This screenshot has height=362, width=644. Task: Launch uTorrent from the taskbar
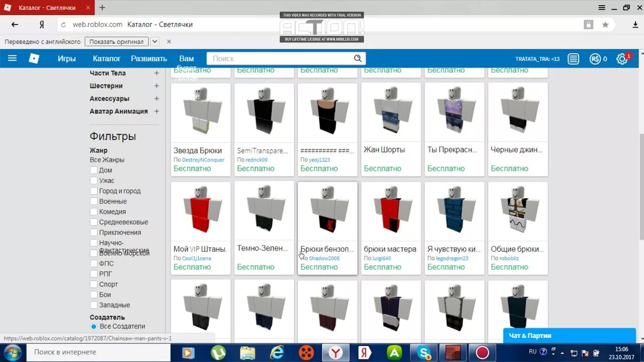pyautogui.click(x=218, y=352)
